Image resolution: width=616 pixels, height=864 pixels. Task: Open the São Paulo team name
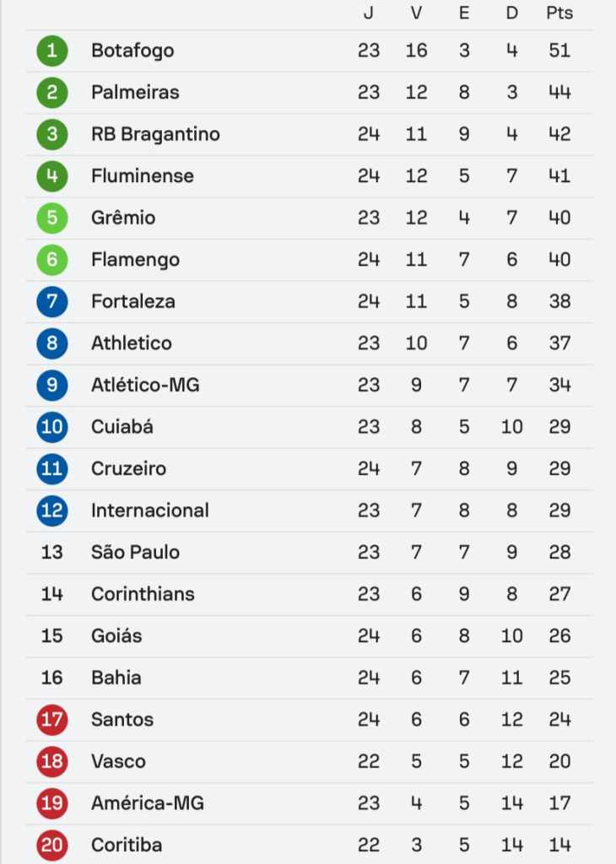coord(135,552)
